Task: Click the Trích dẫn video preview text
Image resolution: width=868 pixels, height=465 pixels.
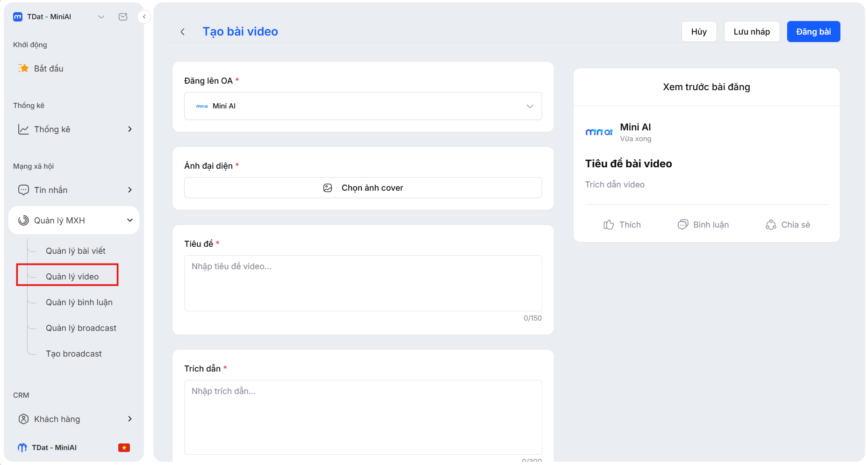Action: pyautogui.click(x=615, y=185)
